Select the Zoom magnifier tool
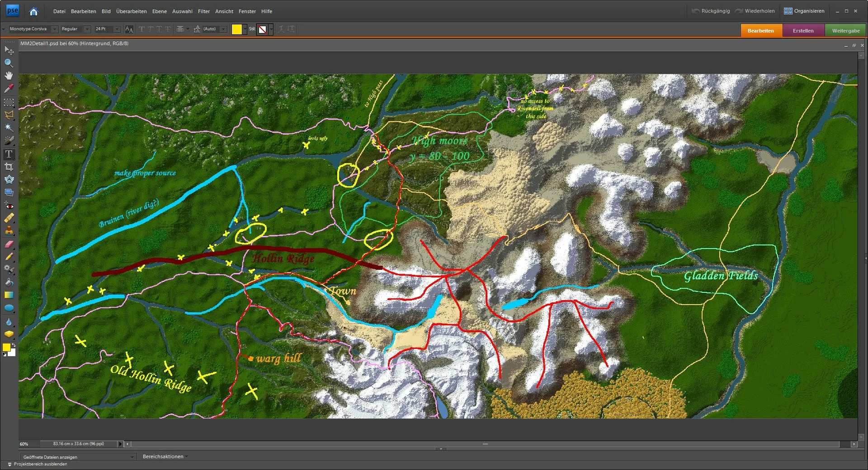Screen dimensions: 868x470 (x=9, y=63)
